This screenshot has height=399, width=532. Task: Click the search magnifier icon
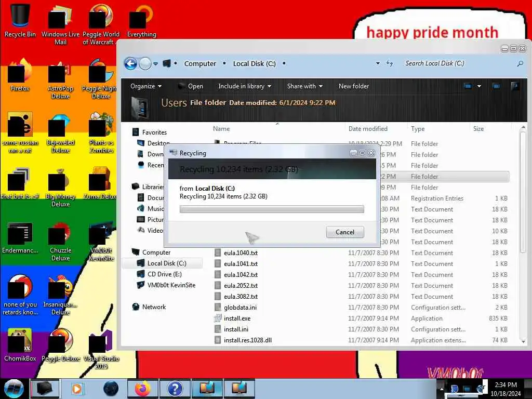point(520,63)
